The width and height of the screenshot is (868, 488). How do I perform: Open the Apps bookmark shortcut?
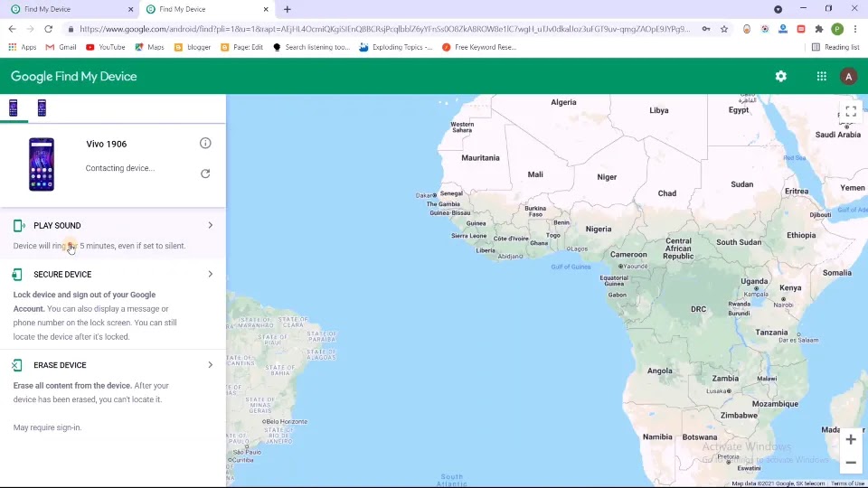[22, 47]
